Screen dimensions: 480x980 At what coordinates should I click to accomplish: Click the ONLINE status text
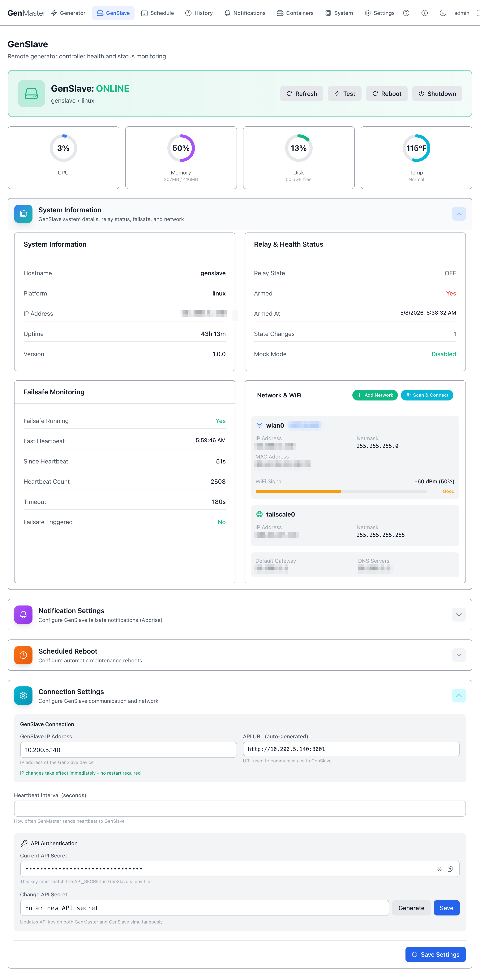tap(112, 88)
